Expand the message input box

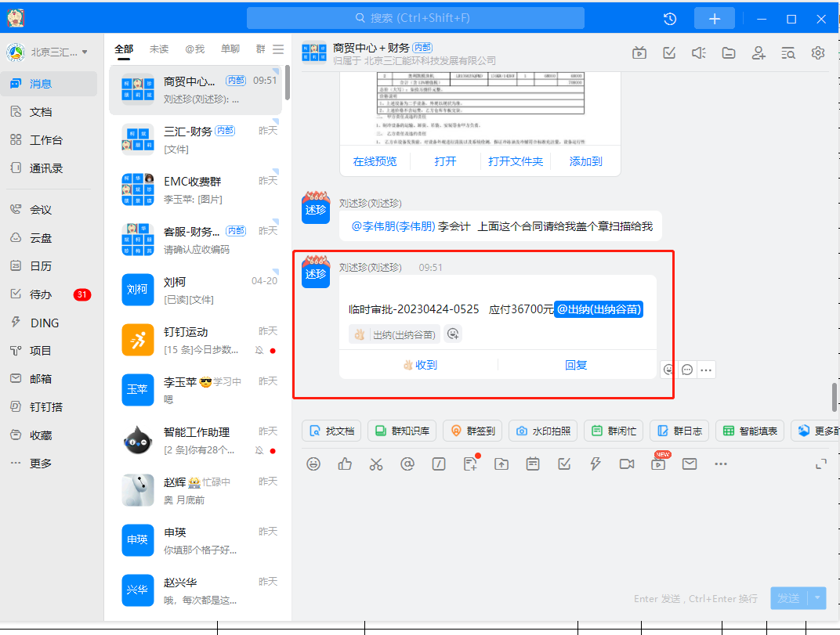click(x=820, y=464)
